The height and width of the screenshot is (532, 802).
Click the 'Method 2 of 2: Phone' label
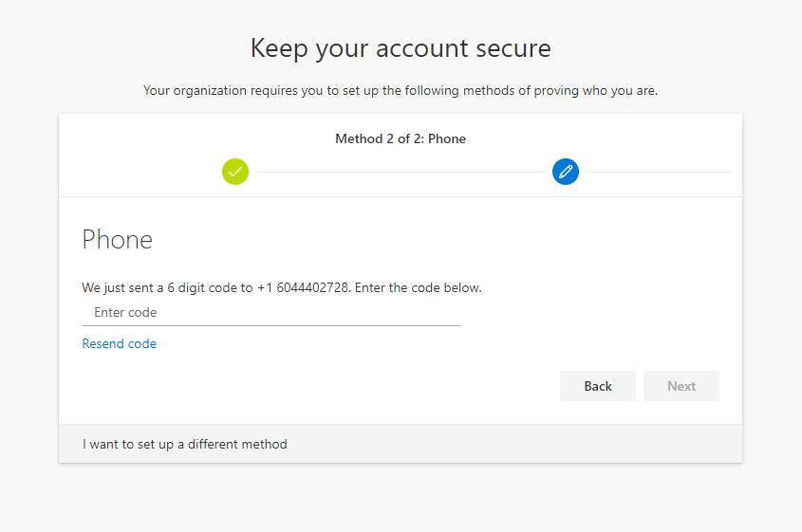click(401, 139)
